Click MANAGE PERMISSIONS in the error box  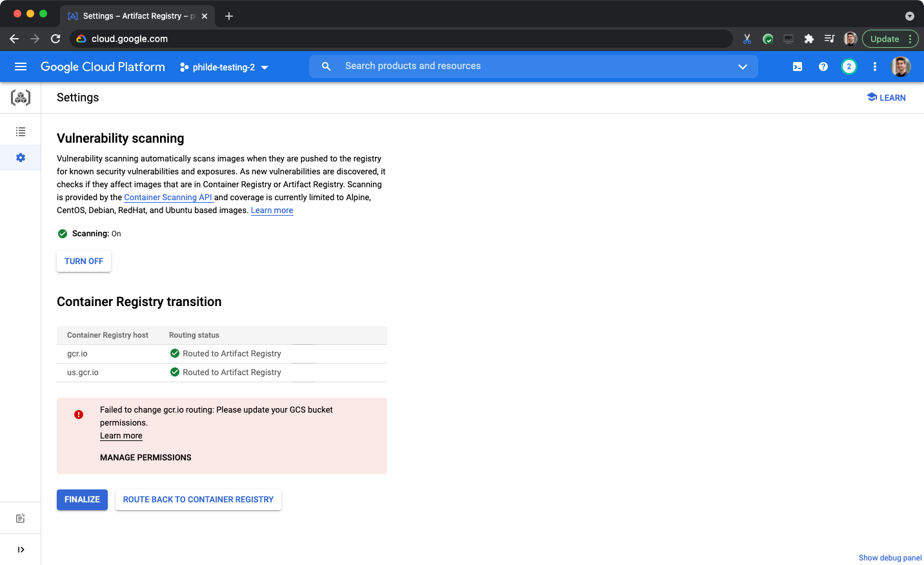coord(146,458)
